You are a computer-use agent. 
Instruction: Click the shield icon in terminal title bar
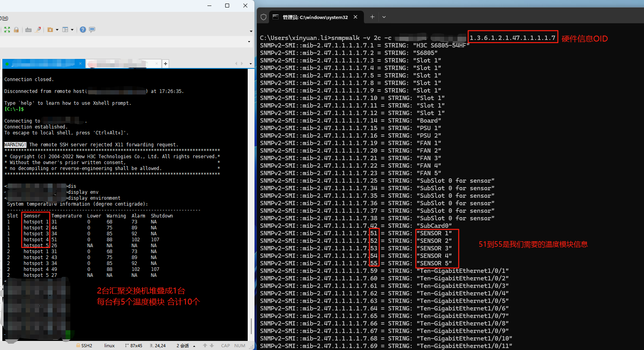pyautogui.click(x=264, y=17)
